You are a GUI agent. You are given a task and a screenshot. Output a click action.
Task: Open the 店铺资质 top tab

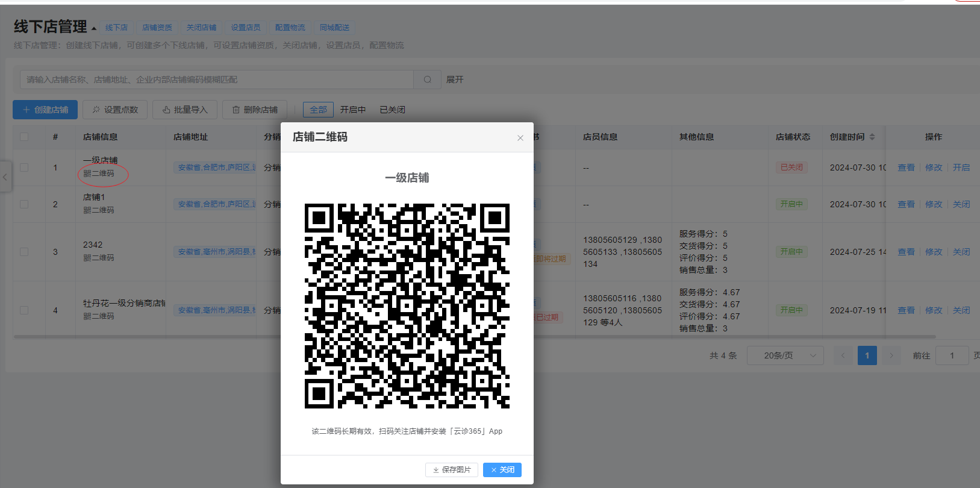coord(157,28)
